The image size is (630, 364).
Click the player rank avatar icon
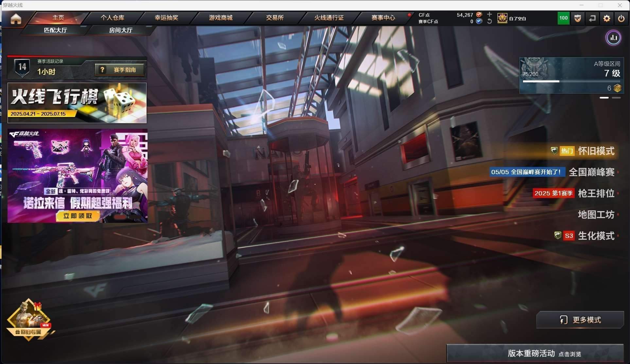click(x=502, y=18)
